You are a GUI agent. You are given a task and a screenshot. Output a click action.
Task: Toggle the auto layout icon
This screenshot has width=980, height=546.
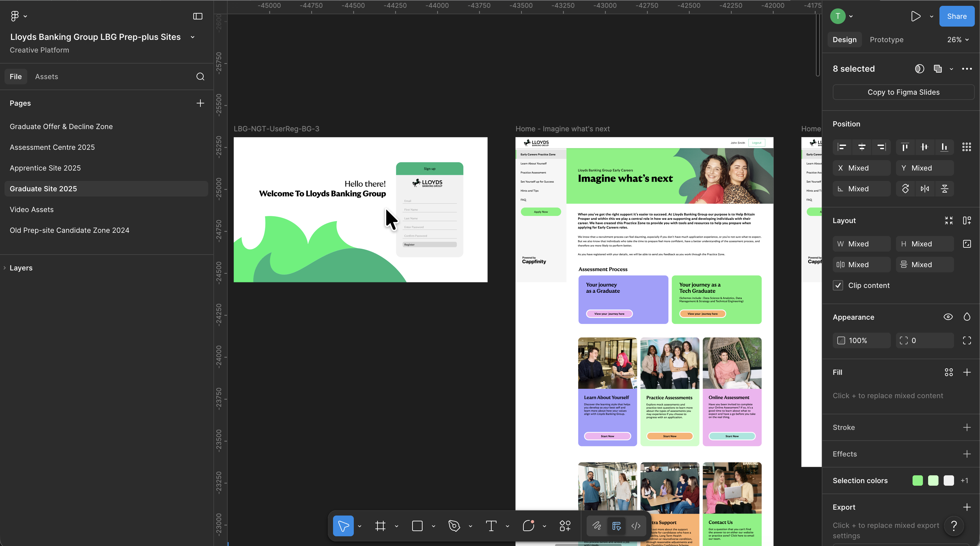(967, 221)
